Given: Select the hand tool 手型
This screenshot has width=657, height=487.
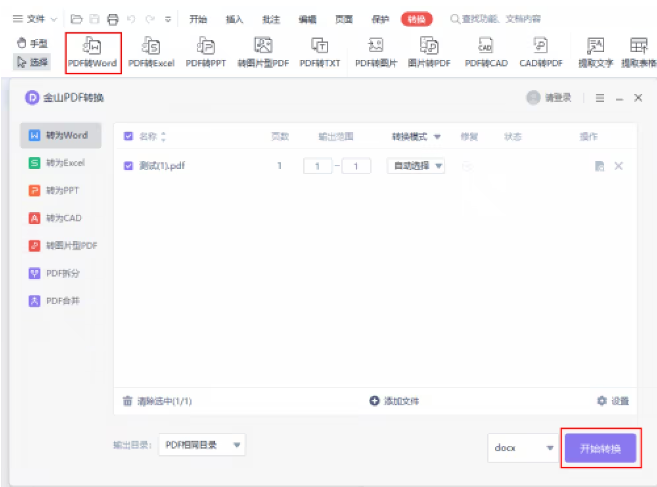Looking at the screenshot, I should tap(32, 43).
